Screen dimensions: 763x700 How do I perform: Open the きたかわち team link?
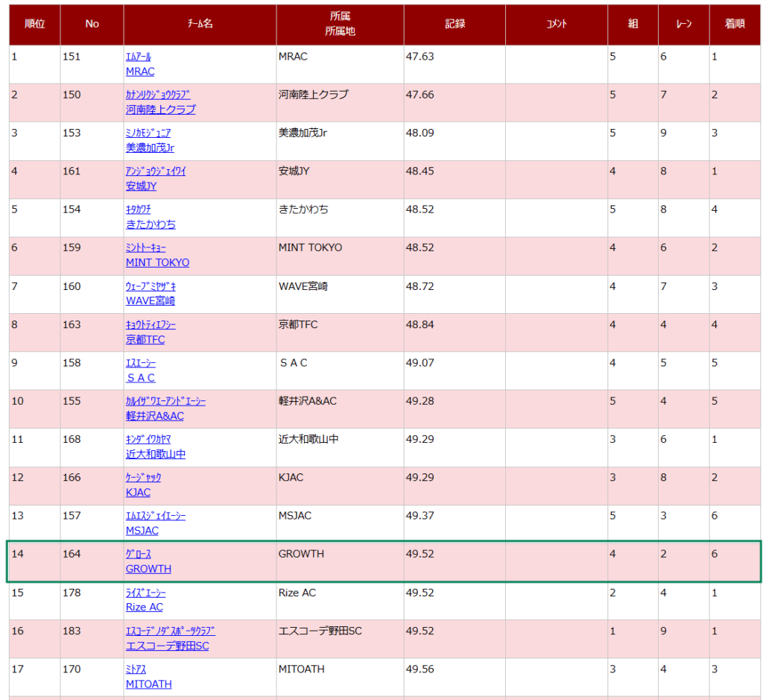coord(151,224)
